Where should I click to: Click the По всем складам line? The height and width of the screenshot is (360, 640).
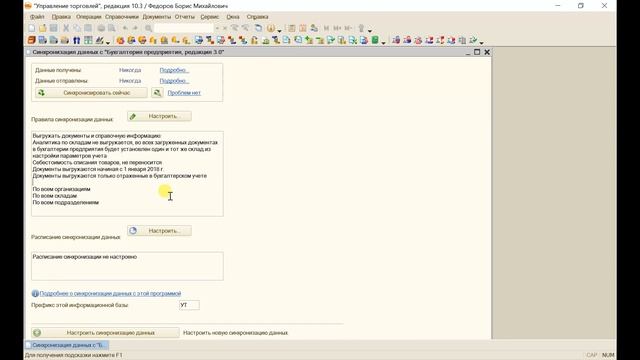pyautogui.click(x=55, y=196)
